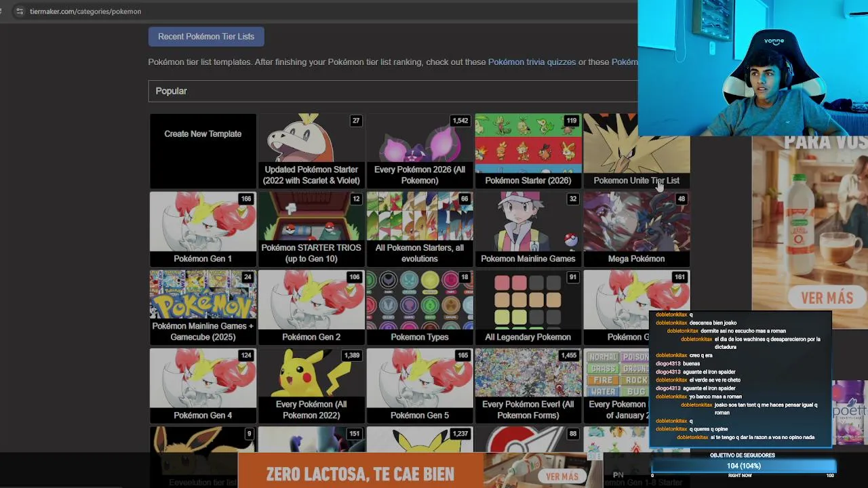Click the 1,389 badge on Every Pokémon 2022

coord(352,355)
